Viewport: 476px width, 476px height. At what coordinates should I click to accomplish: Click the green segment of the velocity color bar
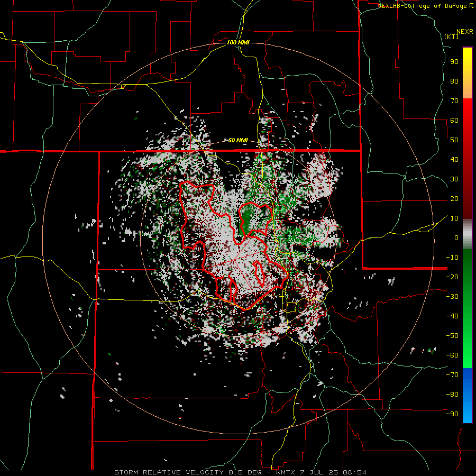point(467,308)
